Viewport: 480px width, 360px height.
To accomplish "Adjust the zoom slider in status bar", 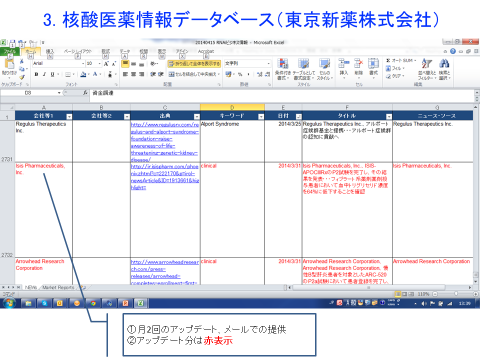I will (x=455, y=294).
